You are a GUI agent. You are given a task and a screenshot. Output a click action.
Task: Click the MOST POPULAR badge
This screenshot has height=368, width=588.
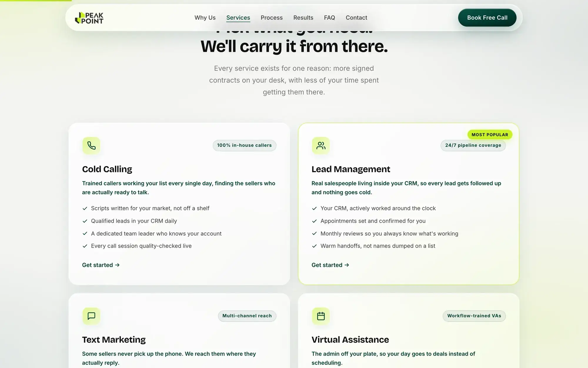(x=490, y=135)
